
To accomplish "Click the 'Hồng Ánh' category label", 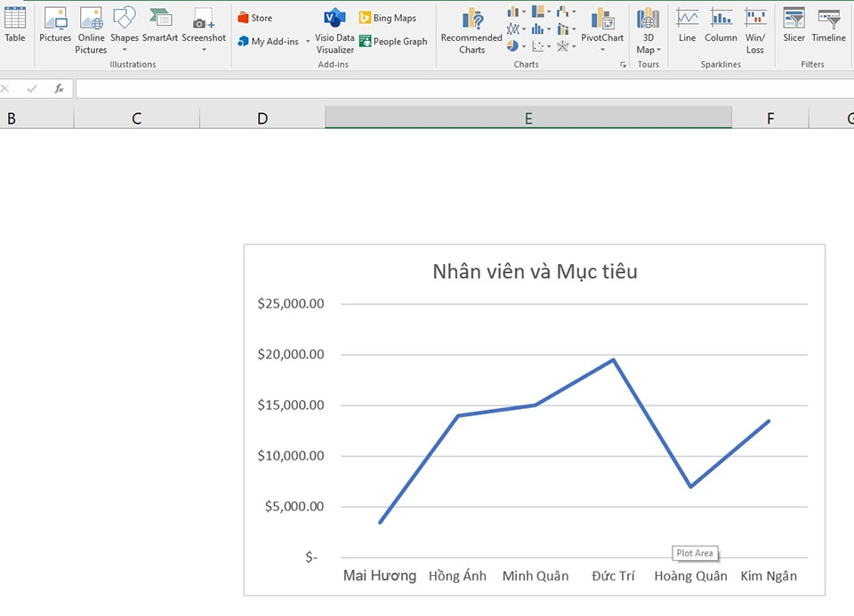I will pos(457,576).
